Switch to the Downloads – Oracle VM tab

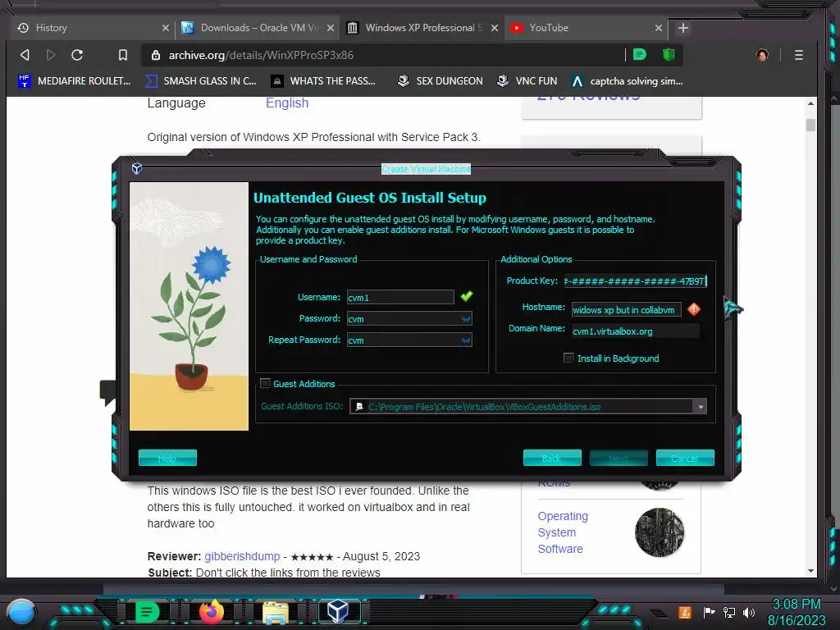click(x=258, y=28)
